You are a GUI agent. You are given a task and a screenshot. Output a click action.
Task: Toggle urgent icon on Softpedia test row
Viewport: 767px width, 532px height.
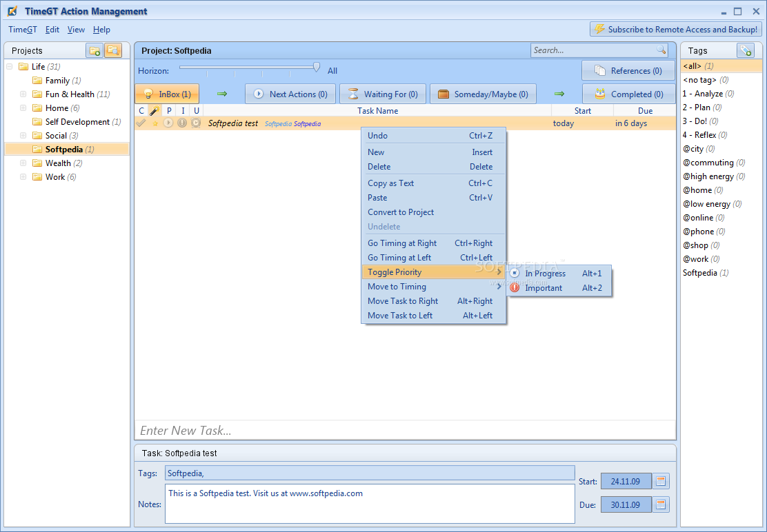[x=196, y=123]
